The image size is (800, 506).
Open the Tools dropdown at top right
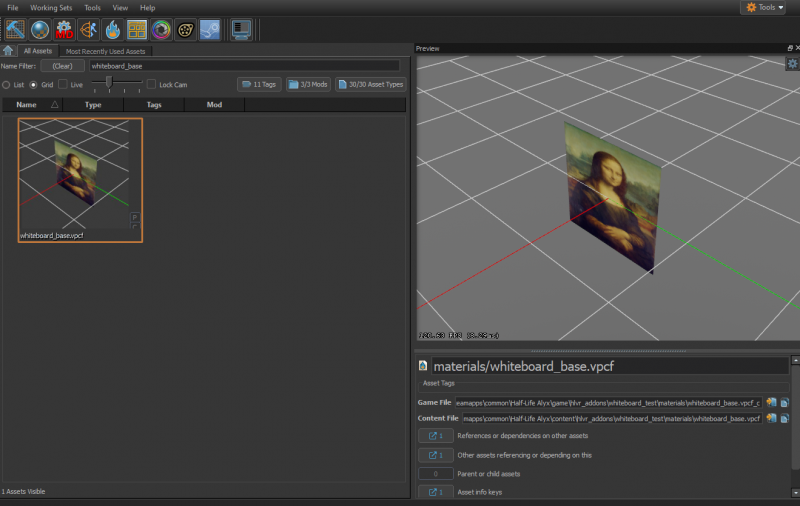coord(764,7)
